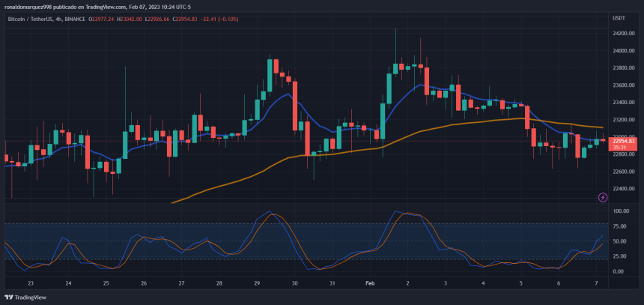Click the 29 date label on time axis

click(257, 283)
